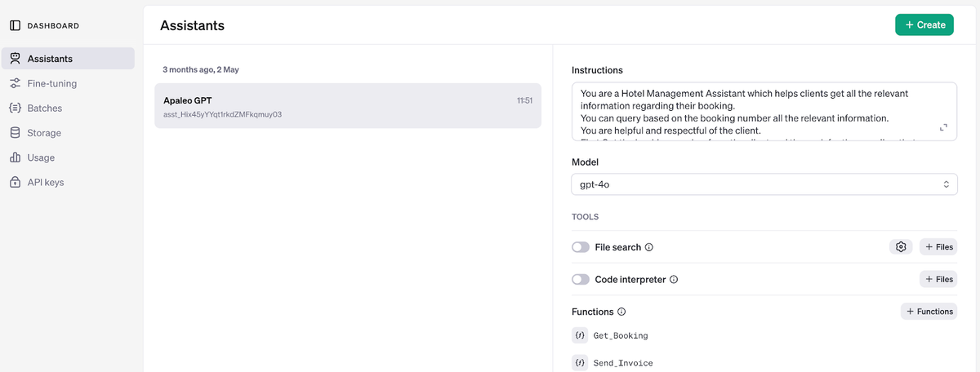Add files to File search
This screenshot has width=980, height=372.
point(939,246)
